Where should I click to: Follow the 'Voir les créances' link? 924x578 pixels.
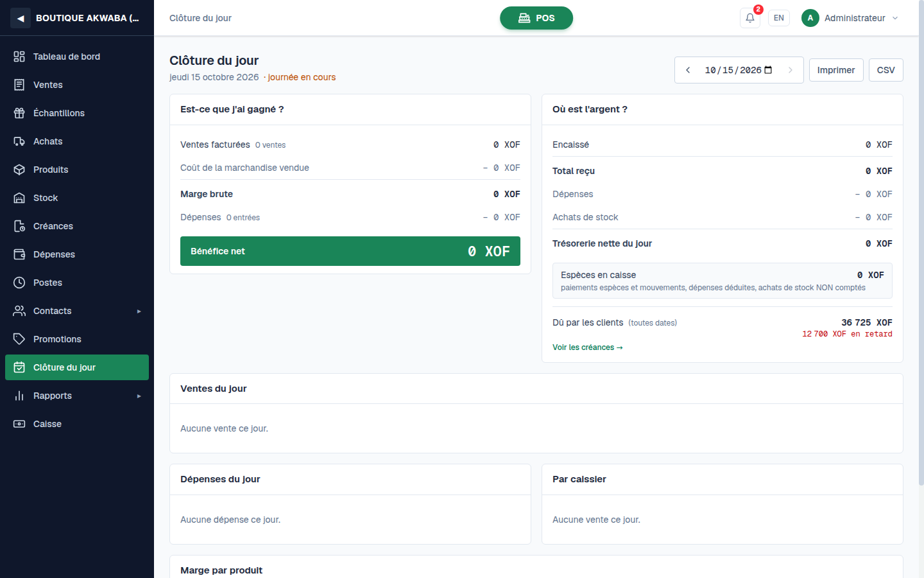click(588, 347)
